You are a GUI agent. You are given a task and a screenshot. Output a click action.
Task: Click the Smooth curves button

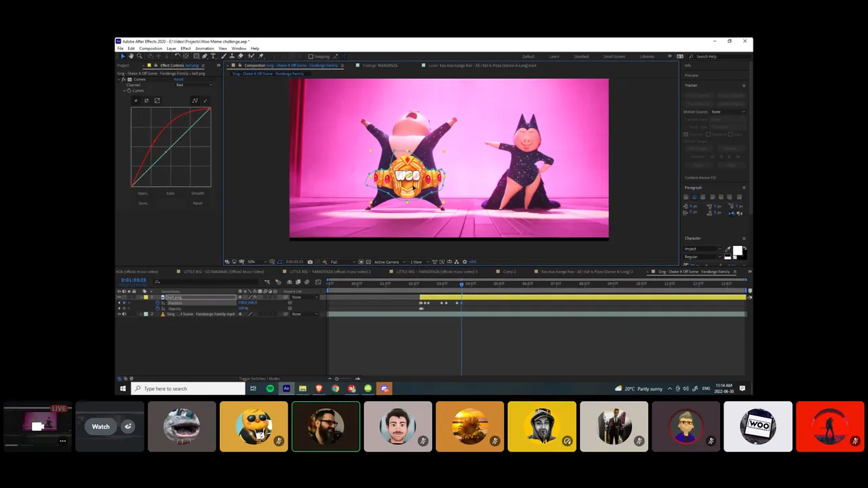click(x=197, y=193)
